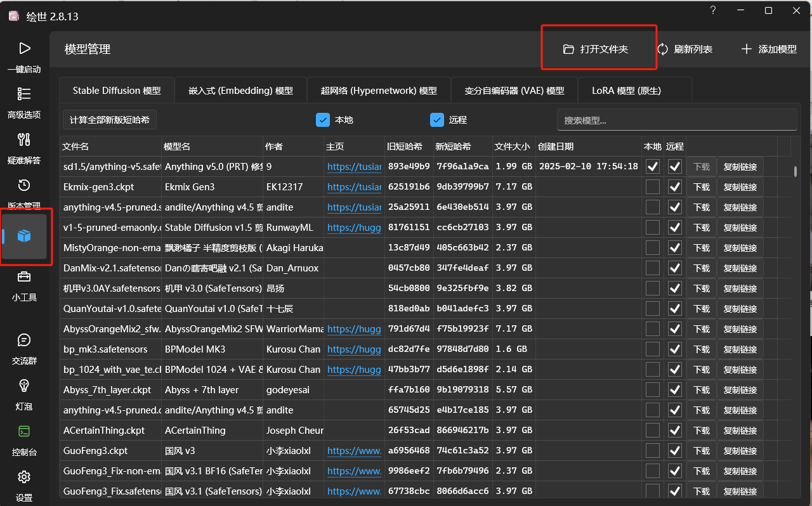Open the 高级选项 advanced options sidebar icon
The width and height of the screenshot is (812, 506).
tap(24, 94)
